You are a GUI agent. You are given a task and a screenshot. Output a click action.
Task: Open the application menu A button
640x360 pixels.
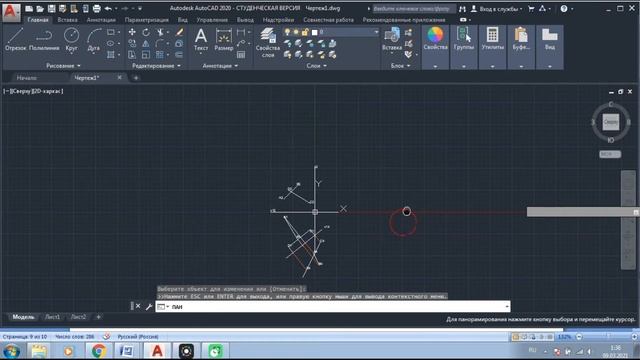(11, 12)
